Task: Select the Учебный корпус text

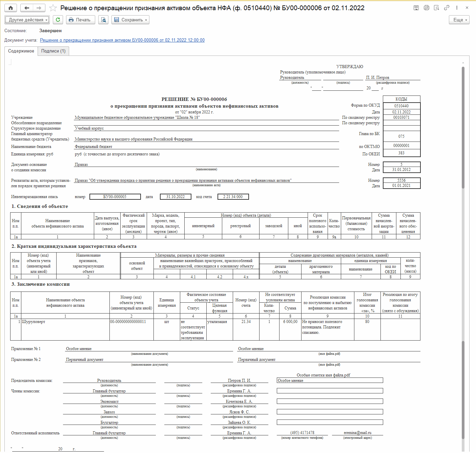Action: coord(89,128)
